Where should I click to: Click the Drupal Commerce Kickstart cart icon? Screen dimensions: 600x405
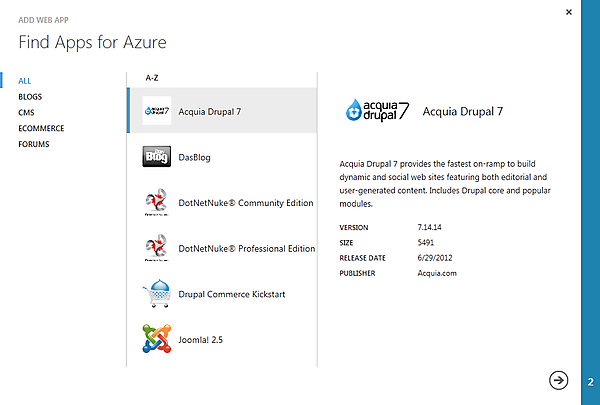156,295
